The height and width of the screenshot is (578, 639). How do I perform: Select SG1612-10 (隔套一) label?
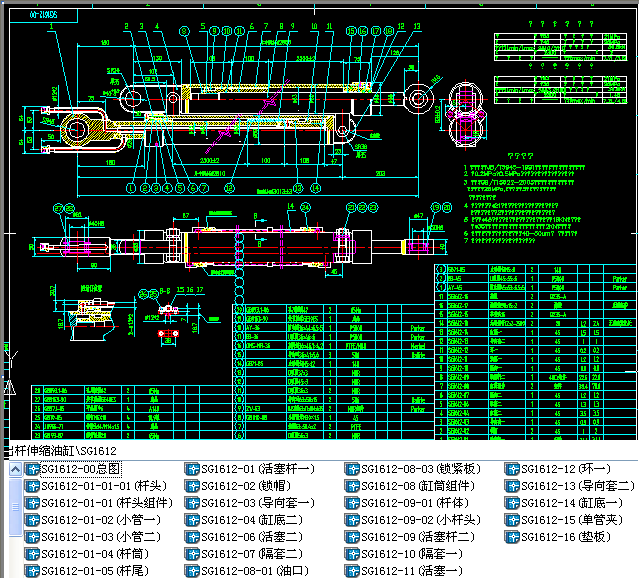click(412, 554)
